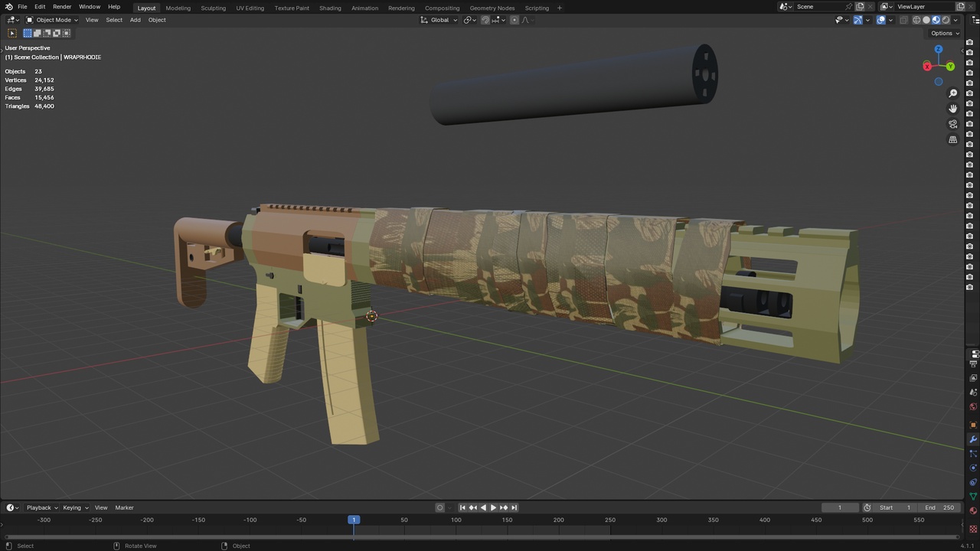Open the Window menu
Image resolution: width=980 pixels, height=551 pixels.
[x=90, y=7]
